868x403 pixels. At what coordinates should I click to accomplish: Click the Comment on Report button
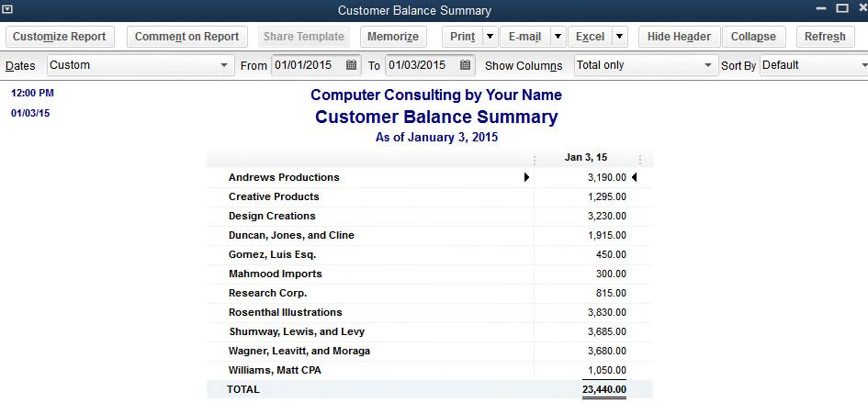186,37
